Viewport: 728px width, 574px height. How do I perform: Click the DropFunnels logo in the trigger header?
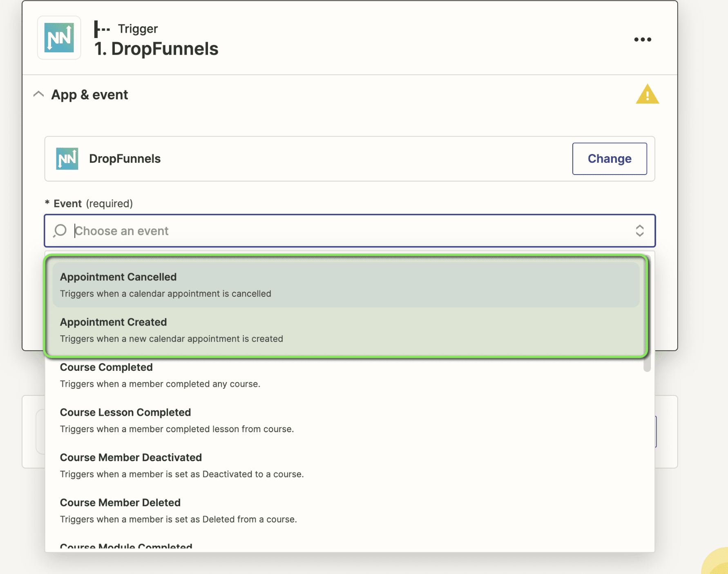(x=59, y=38)
